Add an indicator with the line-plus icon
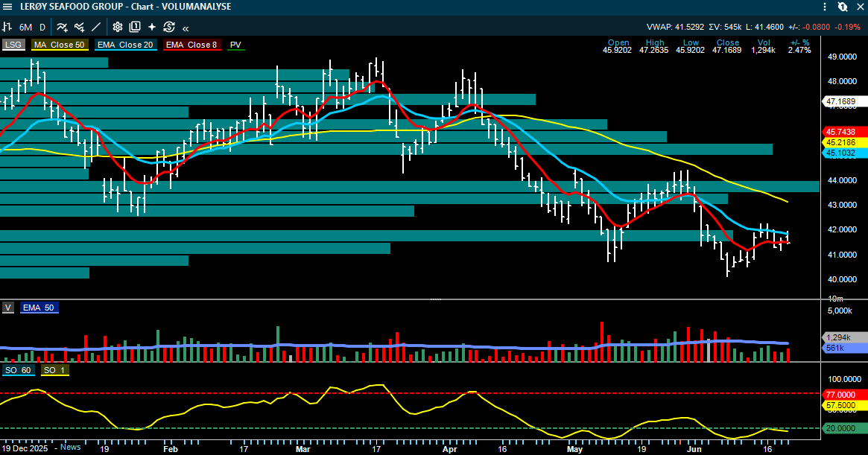The height and width of the screenshot is (455, 868). pos(62,27)
